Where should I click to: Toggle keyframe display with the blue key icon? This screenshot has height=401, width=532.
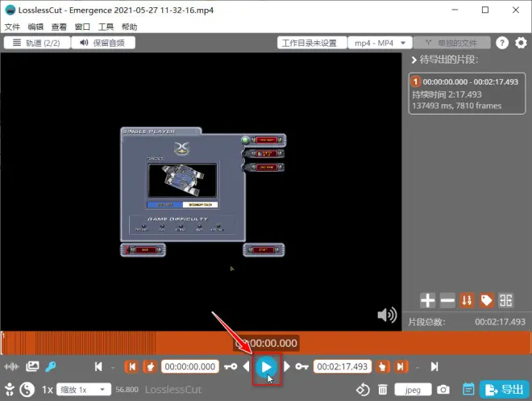51,366
